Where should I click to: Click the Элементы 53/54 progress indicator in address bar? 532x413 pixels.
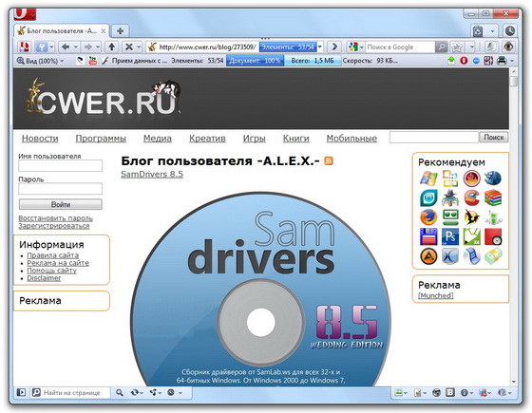coord(288,47)
